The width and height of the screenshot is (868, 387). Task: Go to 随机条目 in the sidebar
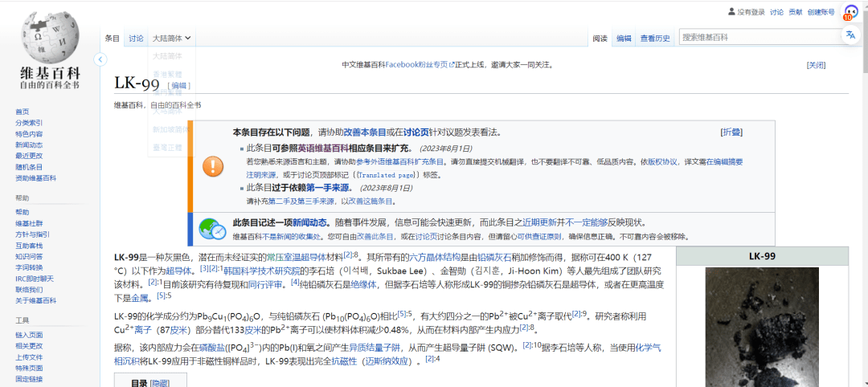pyautogui.click(x=29, y=167)
